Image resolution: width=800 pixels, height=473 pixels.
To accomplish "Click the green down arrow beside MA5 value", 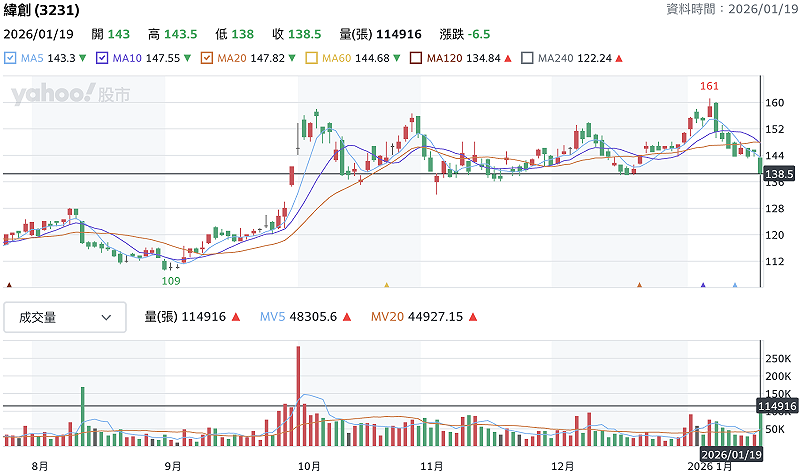I will pos(82,58).
